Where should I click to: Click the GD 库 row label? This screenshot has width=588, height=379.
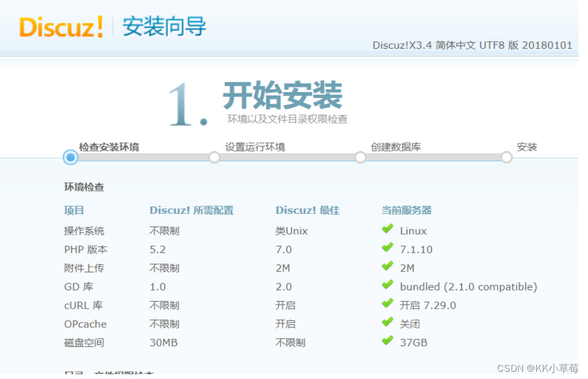79,287
